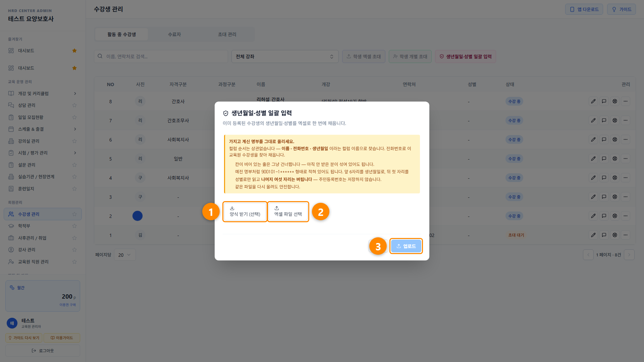This screenshot has height=362, width=644.
Task: Click the 학적부 graduation cap icon
Action: coord(11,226)
